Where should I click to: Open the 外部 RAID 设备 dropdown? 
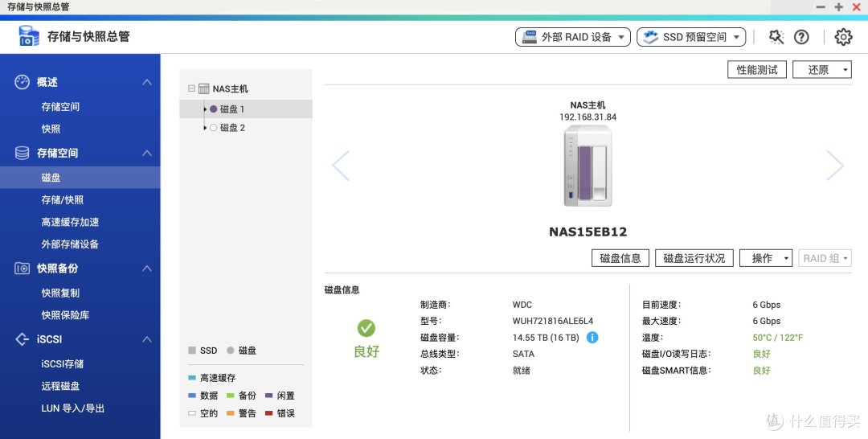coord(573,37)
